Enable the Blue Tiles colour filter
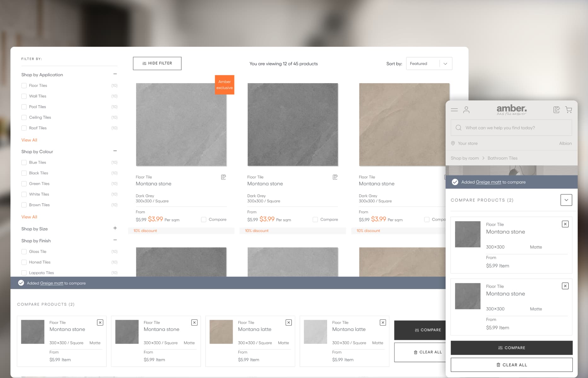588x378 pixels. 24,163
